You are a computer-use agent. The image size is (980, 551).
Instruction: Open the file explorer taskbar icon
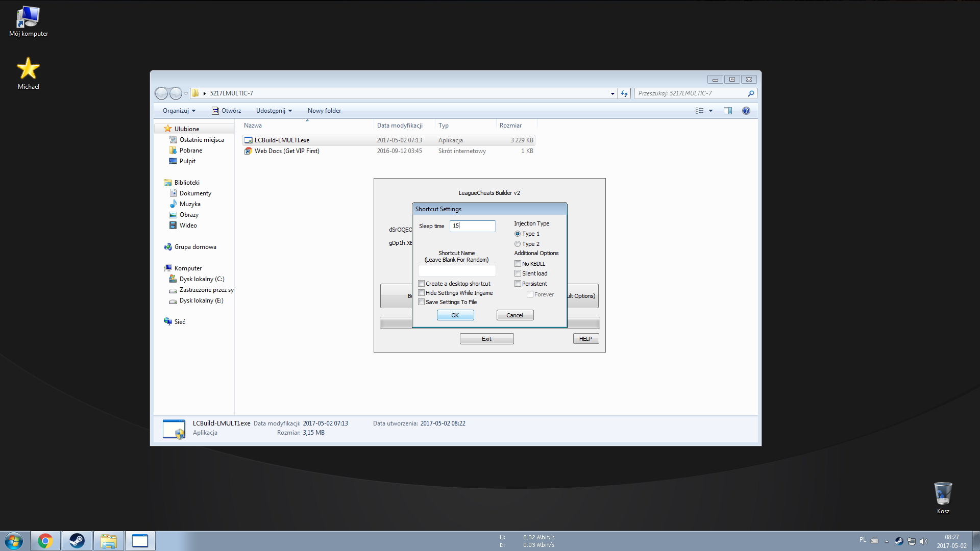point(109,541)
